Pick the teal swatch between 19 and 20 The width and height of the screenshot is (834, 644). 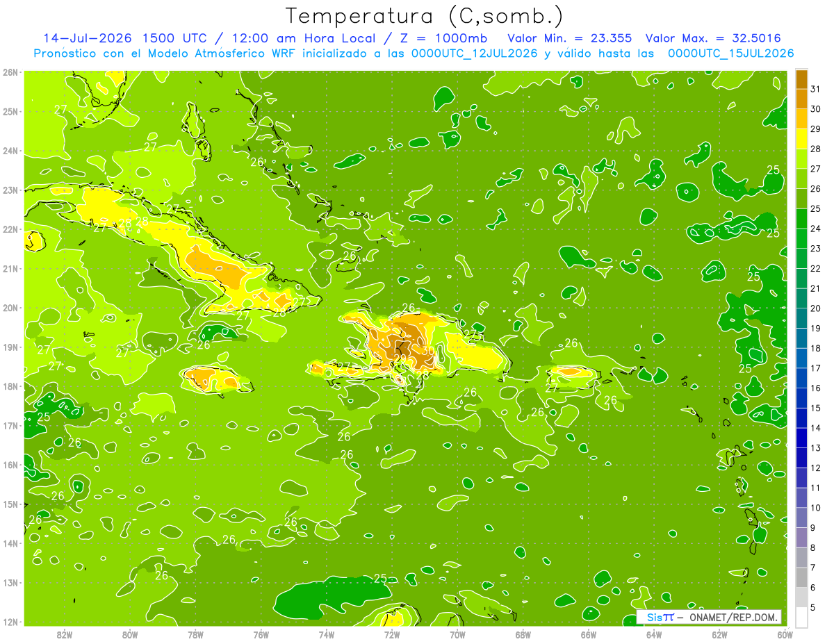(x=801, y=318)
